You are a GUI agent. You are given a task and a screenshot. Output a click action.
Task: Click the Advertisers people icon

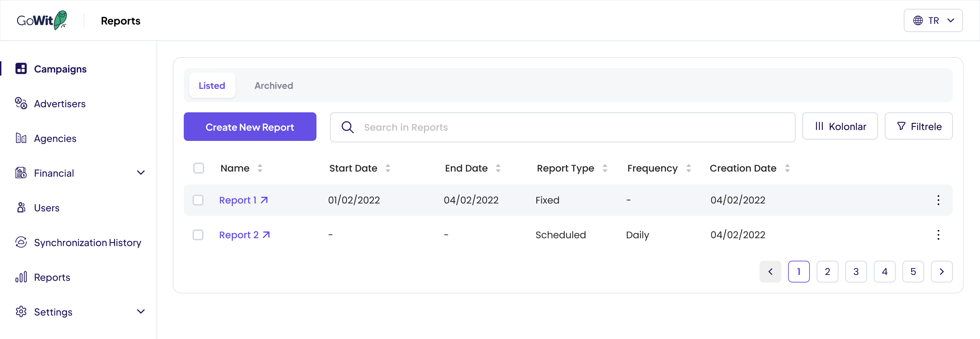(x=21, y=103)
